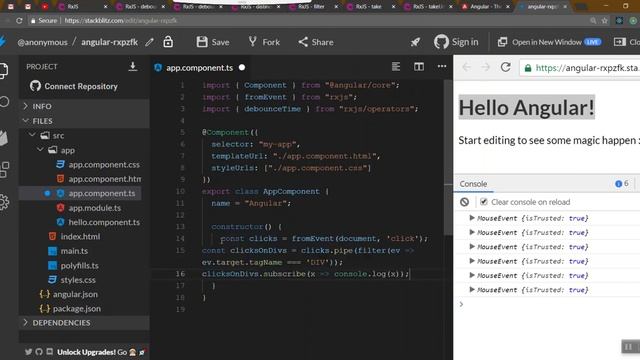This screenshot has width=640, height=360.
Task: Go back in preview browser
Action: 466,67
